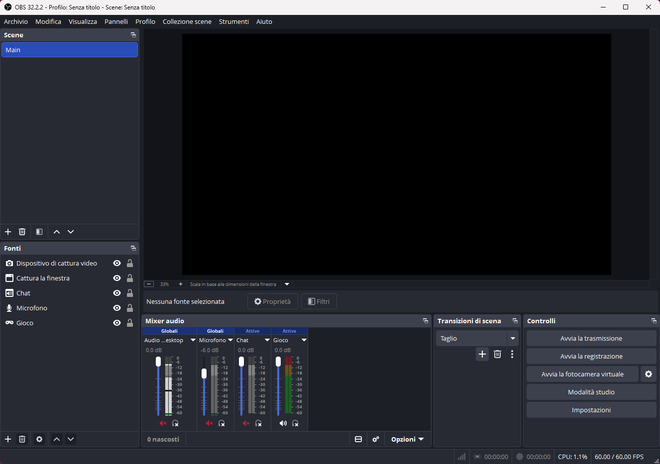
Task: Open source properties gear in Fonti panel
Action: (39, 439)
